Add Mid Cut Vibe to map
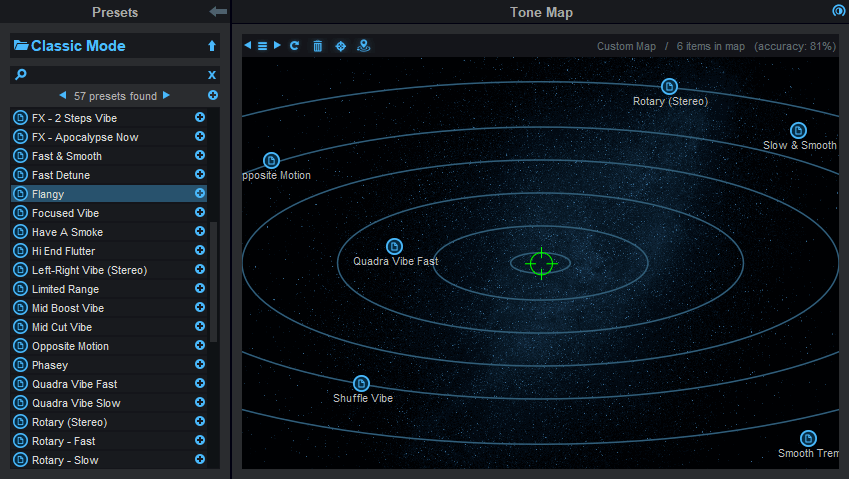The image size is (849, 479). tap(200, 326)
